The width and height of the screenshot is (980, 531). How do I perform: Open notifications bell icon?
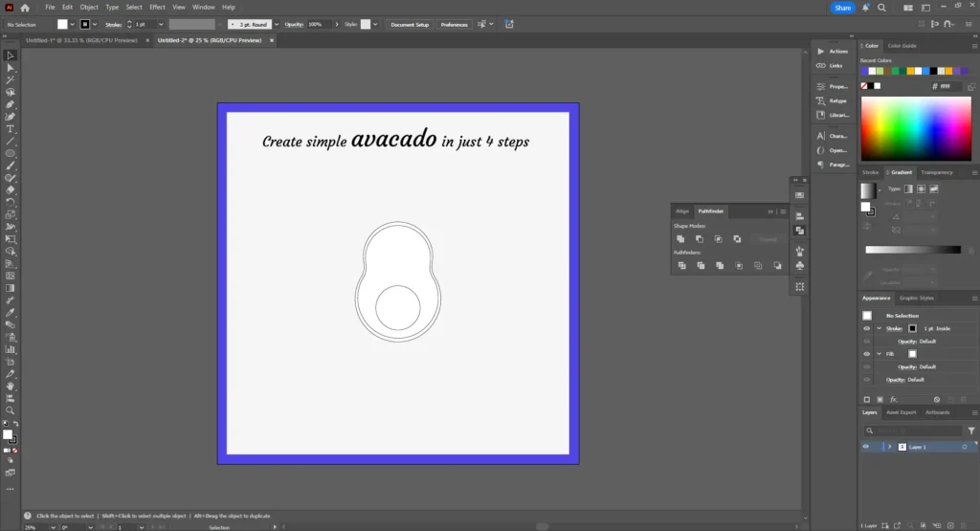pyautogui.click(x=865, y=8)
